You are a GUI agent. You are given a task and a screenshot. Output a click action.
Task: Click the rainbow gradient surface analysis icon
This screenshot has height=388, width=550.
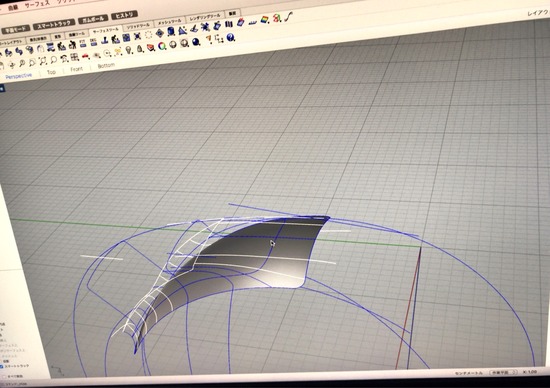click(265, 20)
